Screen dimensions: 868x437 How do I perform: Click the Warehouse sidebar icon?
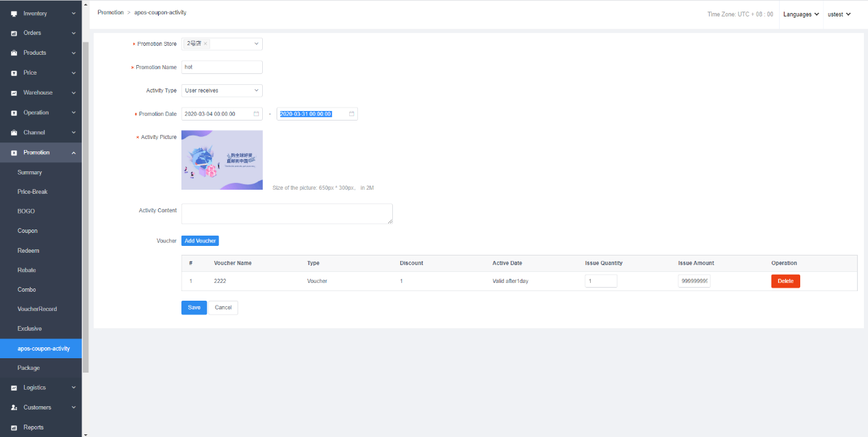14,92
